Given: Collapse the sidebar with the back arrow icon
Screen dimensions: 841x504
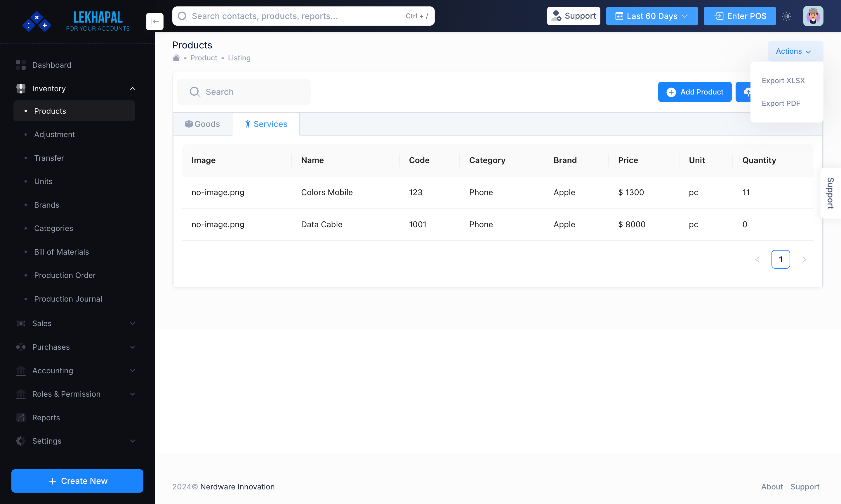Looking at the screenshot, I should [x=155, y=21].
